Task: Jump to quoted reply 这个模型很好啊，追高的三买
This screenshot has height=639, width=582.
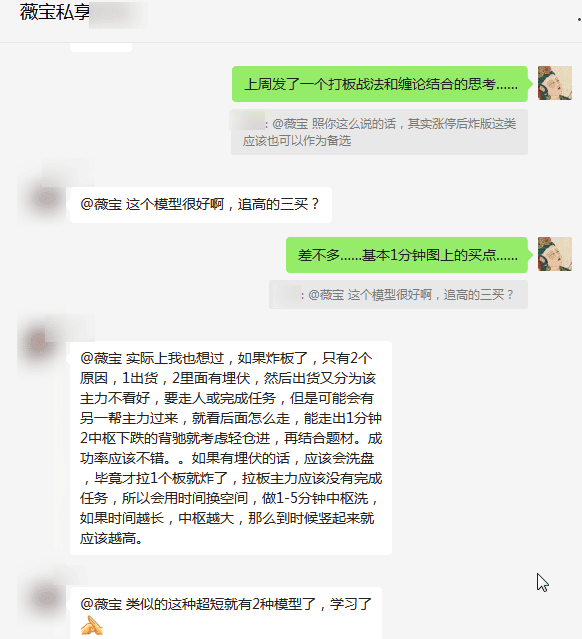Action: coord(398,294)
